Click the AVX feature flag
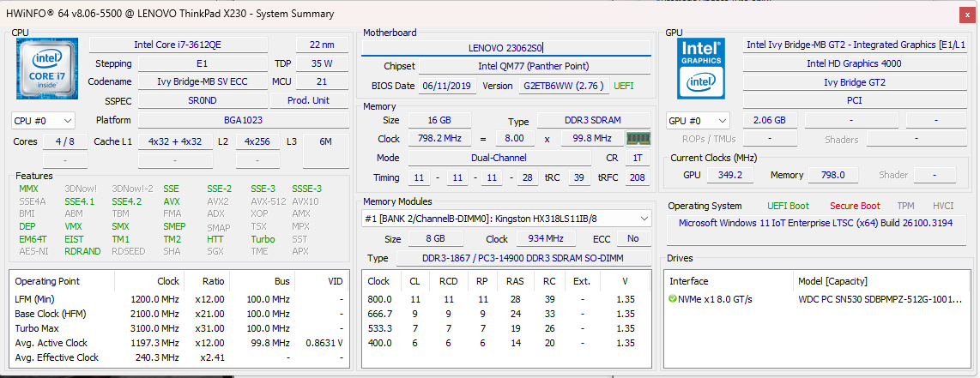 [x=172, y=201]
